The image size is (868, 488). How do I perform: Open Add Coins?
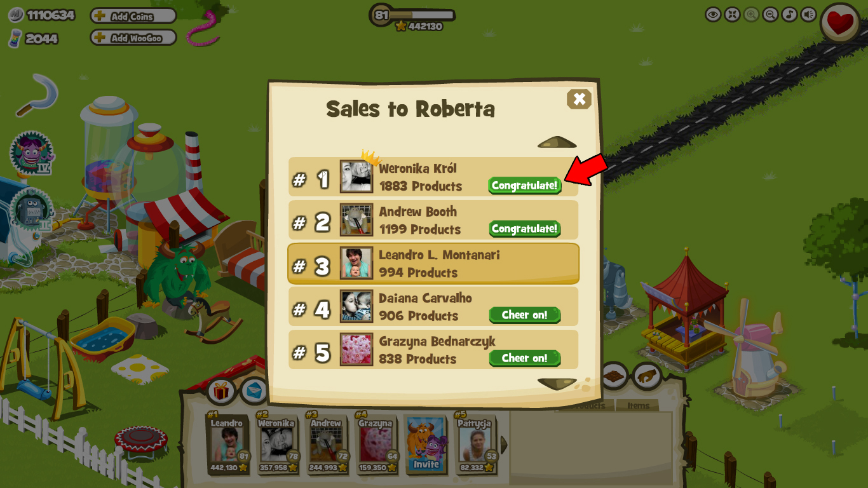[x=133, y=17]
